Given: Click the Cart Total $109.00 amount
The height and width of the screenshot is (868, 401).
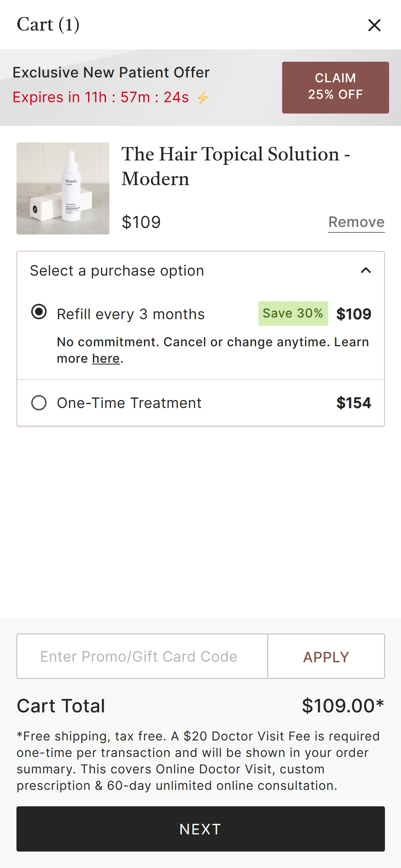Looking at the screenshot, I should (x=342, y=706).
